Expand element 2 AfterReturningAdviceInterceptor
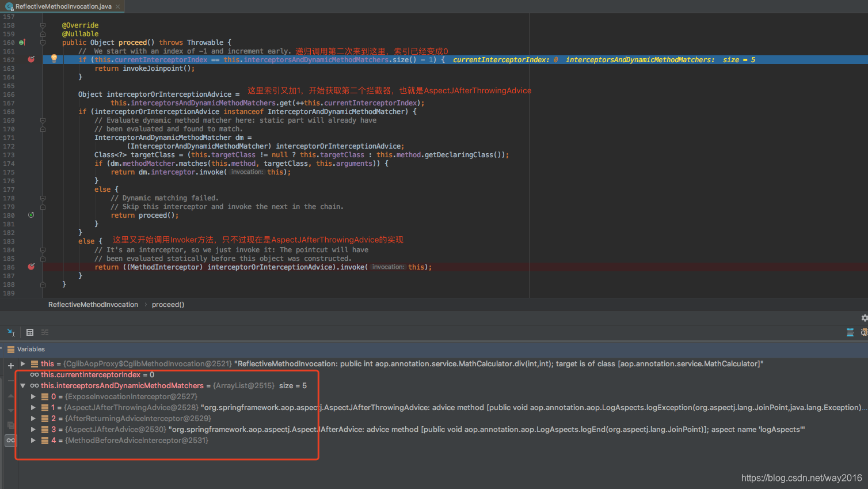The width and height of the screenshot is (868, 489). 33,418
